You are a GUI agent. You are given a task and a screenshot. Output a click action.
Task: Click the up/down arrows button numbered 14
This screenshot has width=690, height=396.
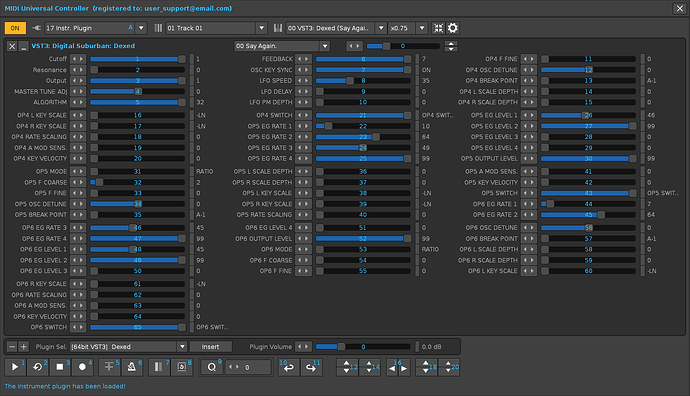pyautogui.click(x=369, y=367)
